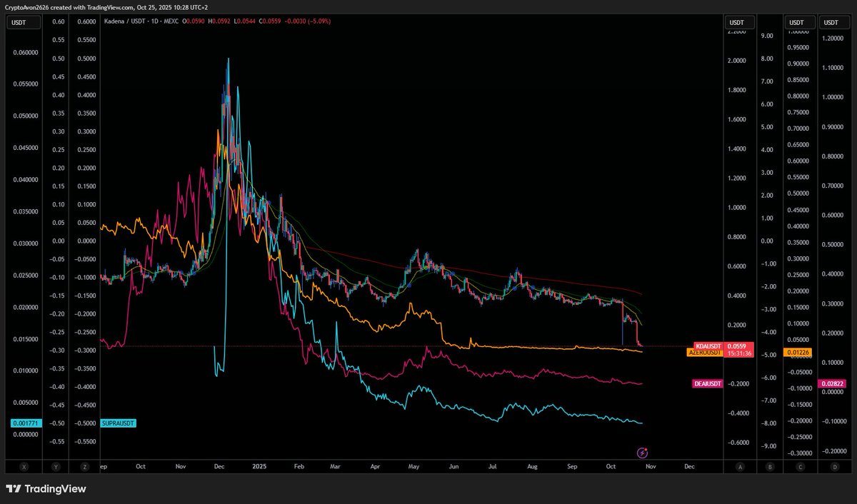Click the Aug label on time axis

[x=532, y=467]
